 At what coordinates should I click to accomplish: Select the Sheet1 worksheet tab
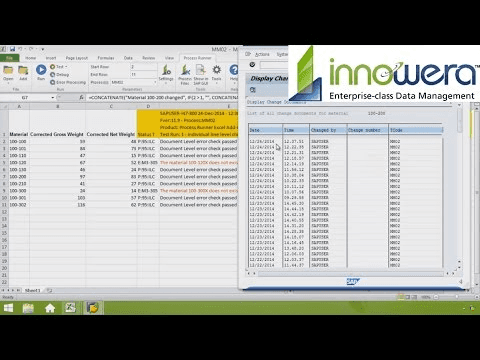coord(33,290)
